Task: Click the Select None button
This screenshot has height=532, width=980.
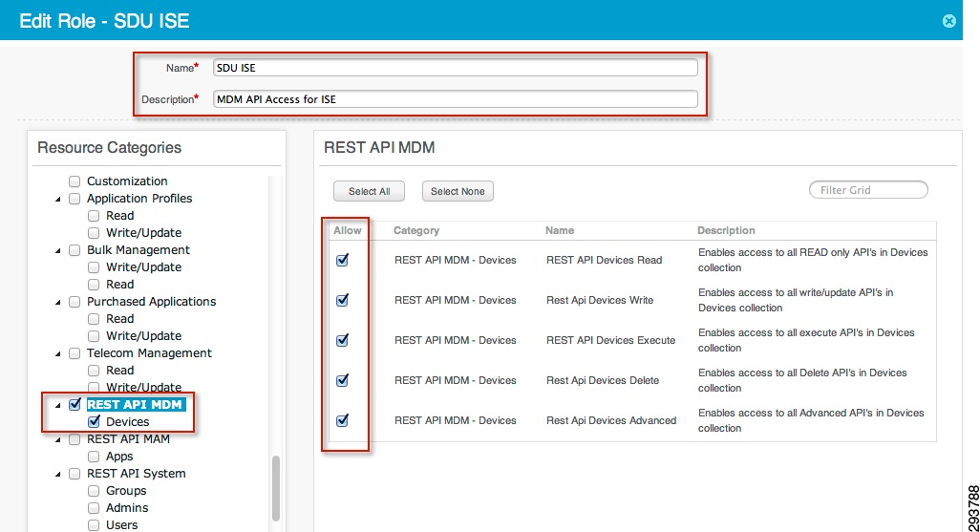Action: click(458, 191)
